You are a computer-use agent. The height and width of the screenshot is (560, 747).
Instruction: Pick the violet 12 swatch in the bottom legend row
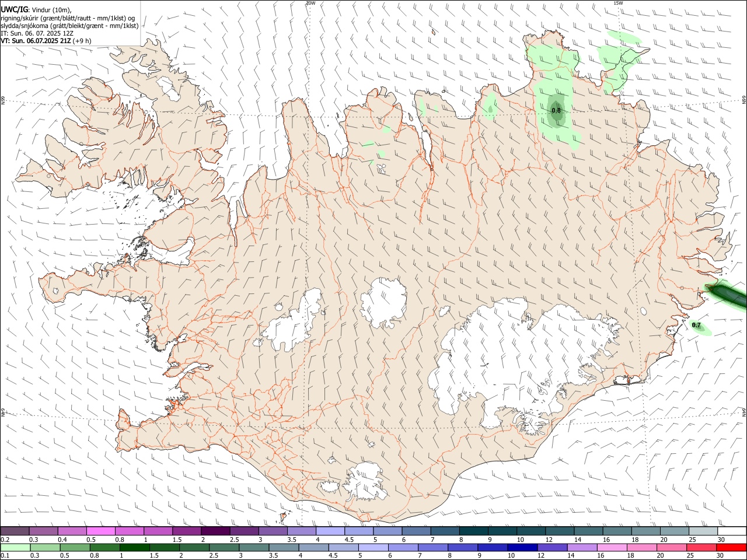551,547
